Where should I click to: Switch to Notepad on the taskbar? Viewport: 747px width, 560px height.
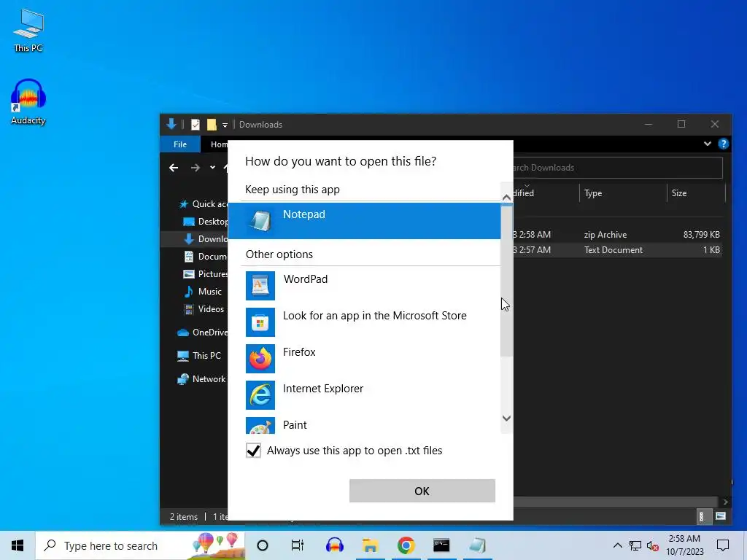point(477,545)
